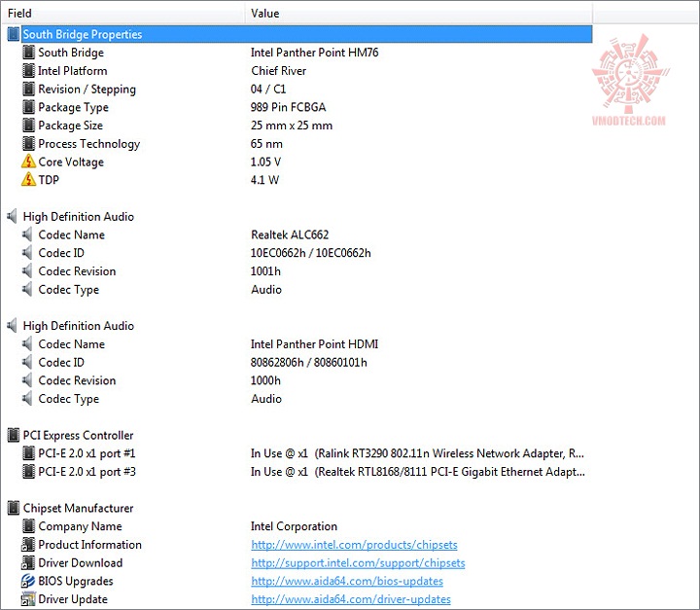The image size is (700, 610).
Task: Open the aida64.com bios-updates link
Action: pyautogui.click(x=347, y=581)
